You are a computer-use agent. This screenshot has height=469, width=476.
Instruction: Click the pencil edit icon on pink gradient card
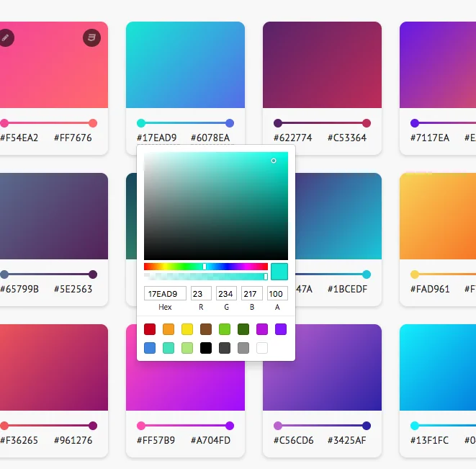point(6,38)
